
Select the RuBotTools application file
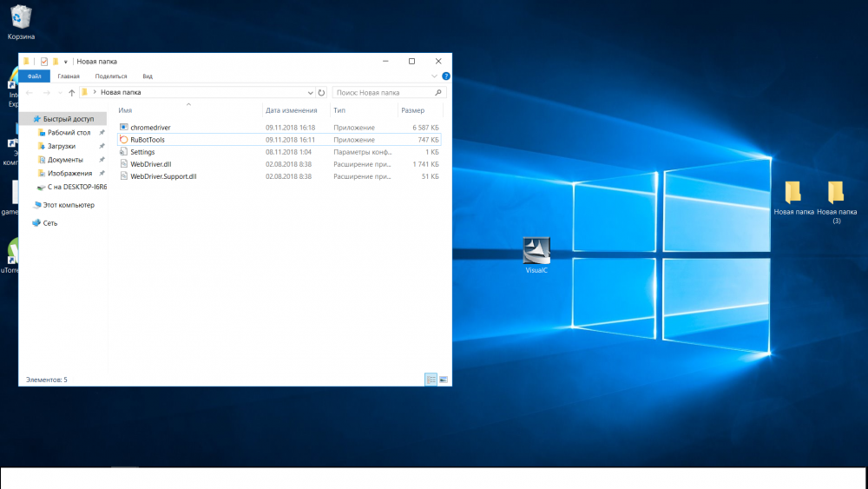tap(148, 140)
